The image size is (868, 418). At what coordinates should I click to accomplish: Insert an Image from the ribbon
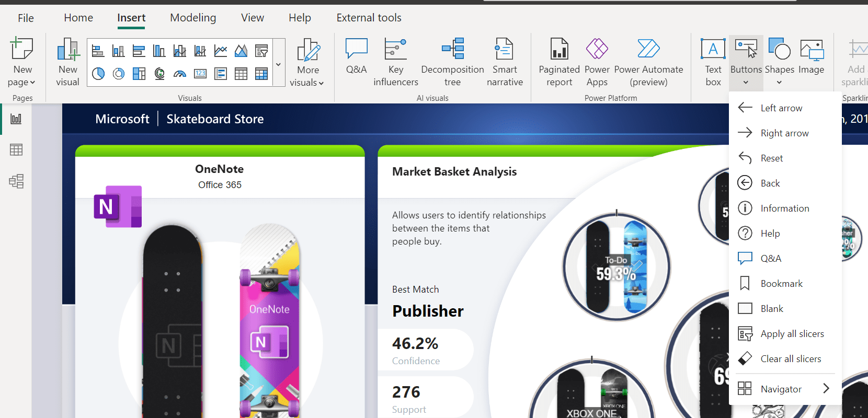[812, 56]
